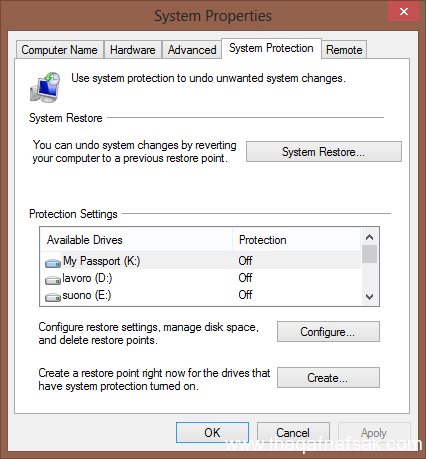Click the Protection column header
Viewport: 426px width, 459px height.
(297, 240)
